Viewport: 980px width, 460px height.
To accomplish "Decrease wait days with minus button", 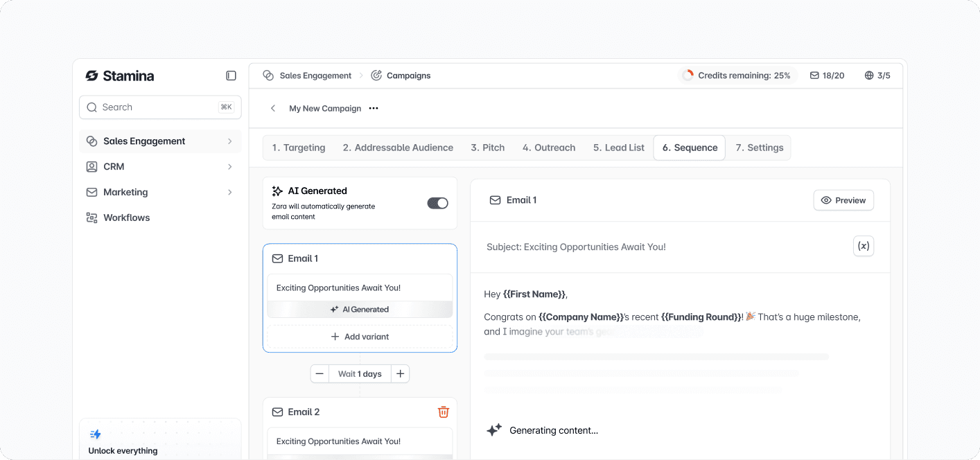I will [x=320, y=374].
